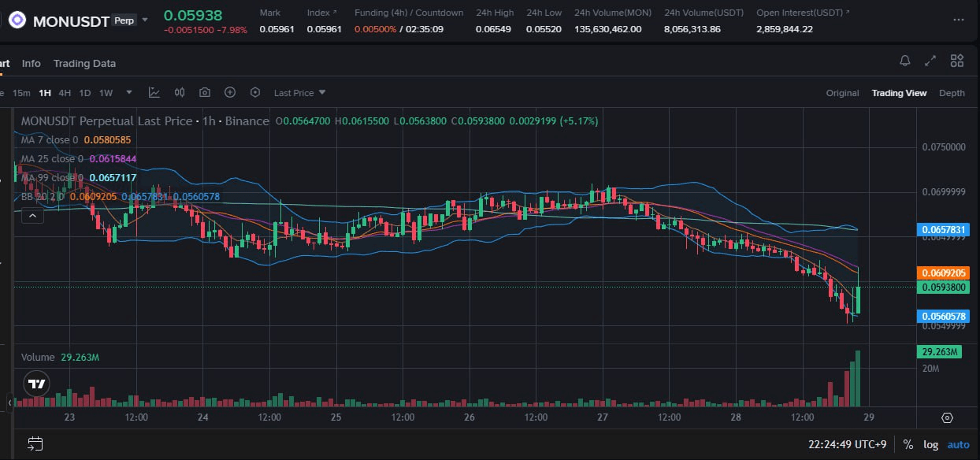Switch the price axis to log scale
Screen dimensions: 980x460
click(x=930, y=443)
